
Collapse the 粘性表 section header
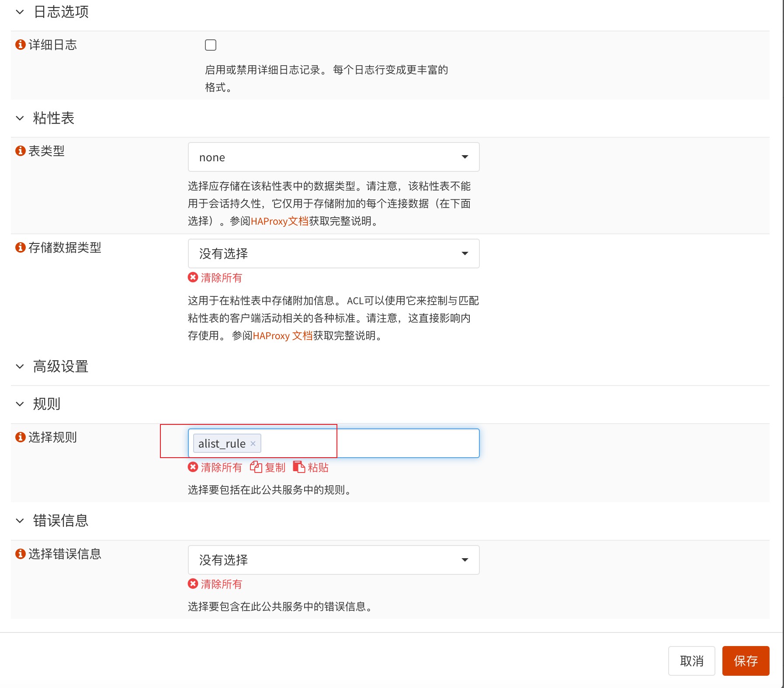click(x=20, y=118)
